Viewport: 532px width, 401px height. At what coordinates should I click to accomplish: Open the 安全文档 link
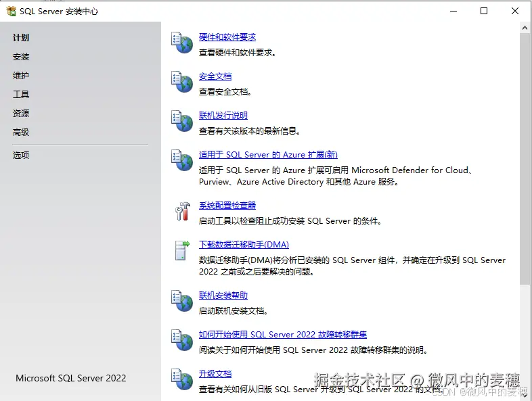point(215,76)
